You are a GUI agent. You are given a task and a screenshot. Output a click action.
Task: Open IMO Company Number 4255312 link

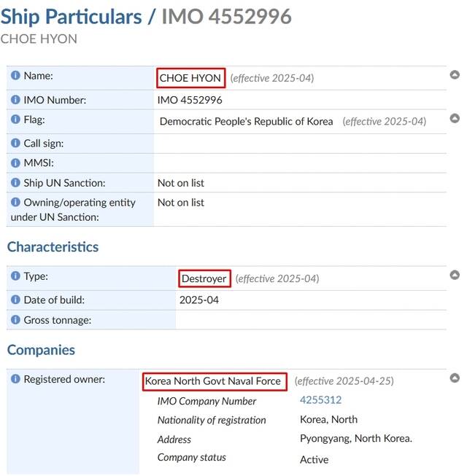(x=320, y=400)
